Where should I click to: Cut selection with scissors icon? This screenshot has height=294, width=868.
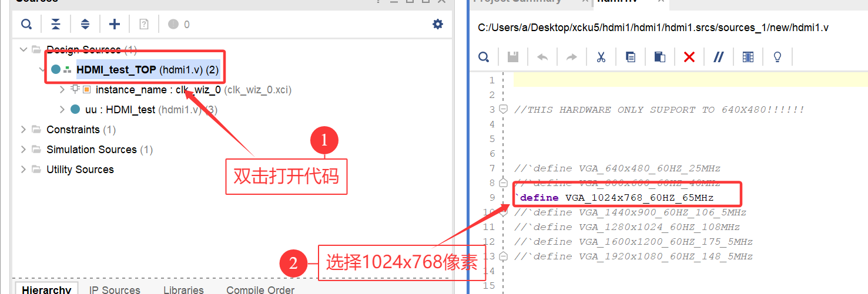tap(601, 57)
